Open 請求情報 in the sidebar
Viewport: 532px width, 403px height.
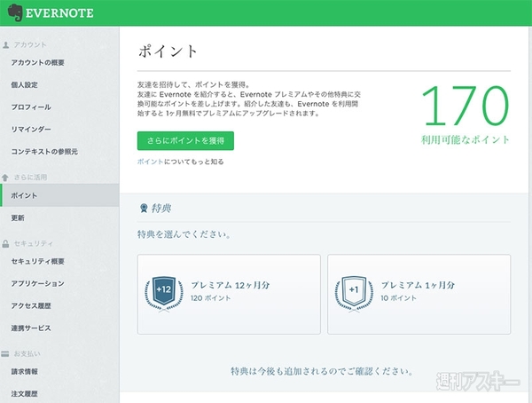pos(25,372)
